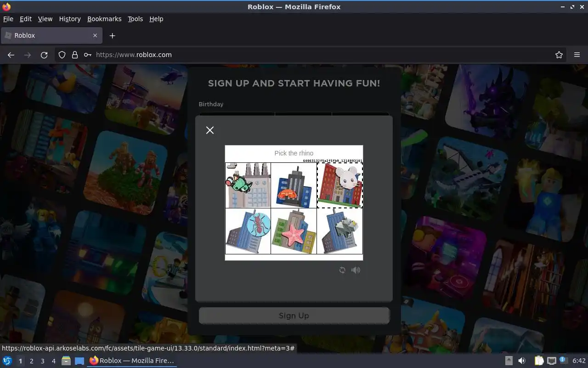Open the clipboard manager tray icon
The image size is (588, 368).
point(539,361)
